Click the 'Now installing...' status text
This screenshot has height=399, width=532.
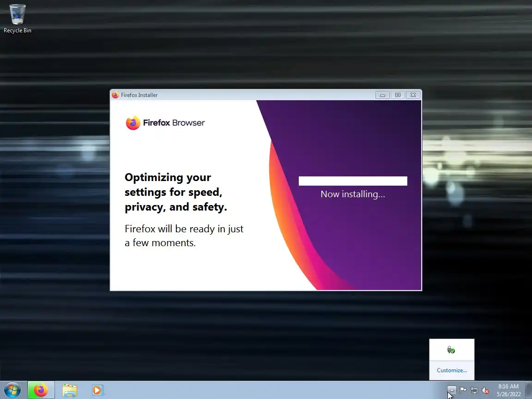353,194
